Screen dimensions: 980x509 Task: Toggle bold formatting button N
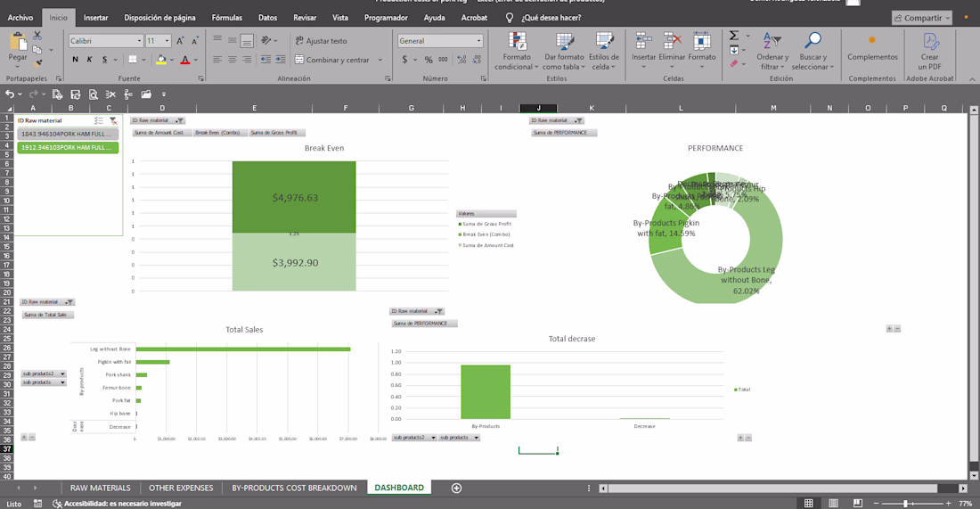[x=76, y=60]
